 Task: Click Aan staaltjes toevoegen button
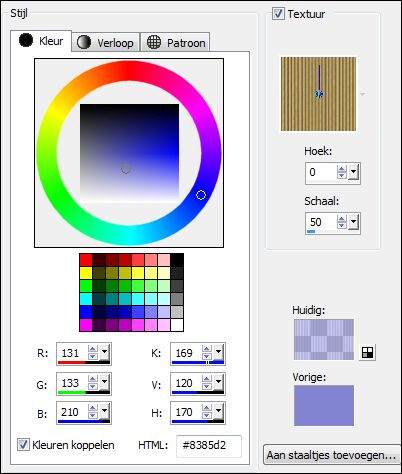pos(332,455)
